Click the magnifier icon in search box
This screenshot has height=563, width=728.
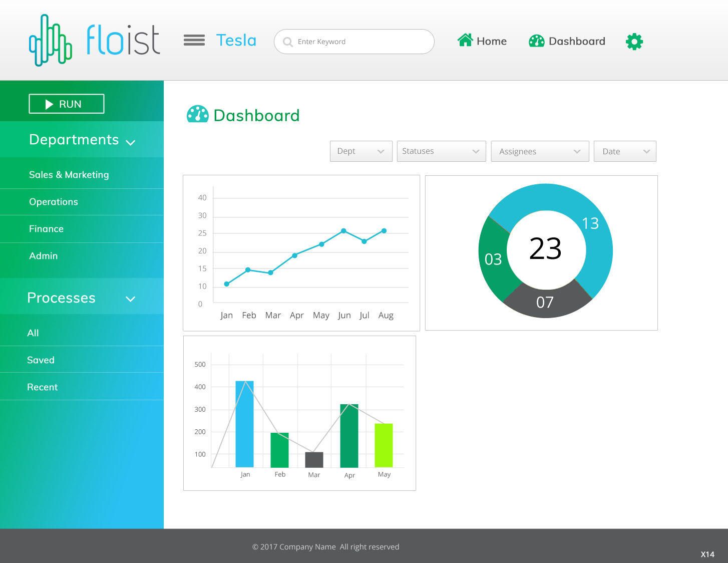pyautogui.click(x=288, y=42)
